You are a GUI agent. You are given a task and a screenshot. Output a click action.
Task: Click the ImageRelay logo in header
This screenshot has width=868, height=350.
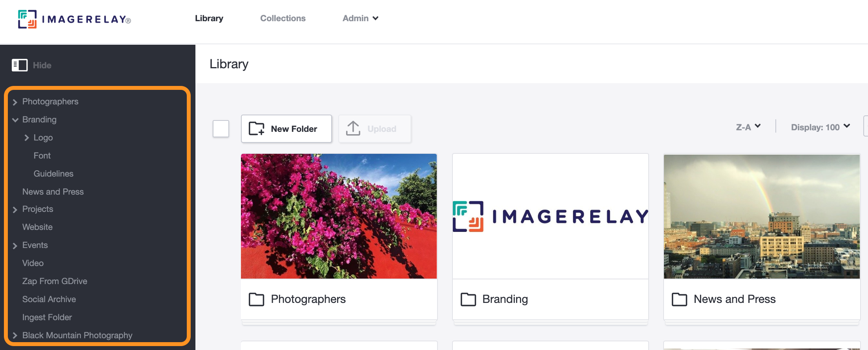[x=75, y=19]
